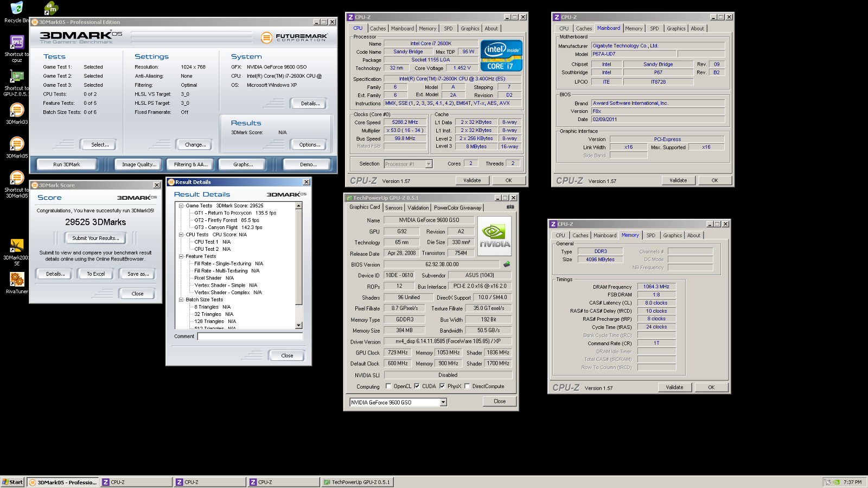The height and width of the screenshot is (488, 868).
Task: Click Validate in the CPU-Z Mainboard window
Action: pyautogui.click(x=678, y=180)
